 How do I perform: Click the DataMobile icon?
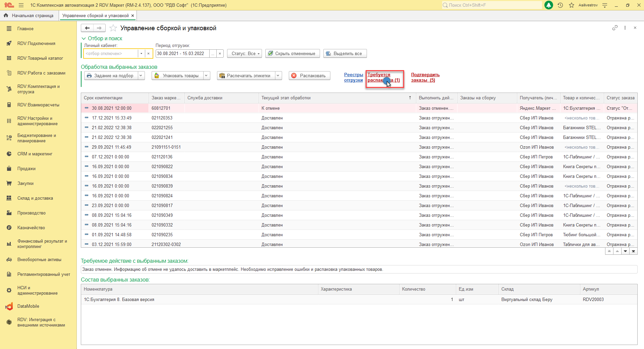pos(9,306)
